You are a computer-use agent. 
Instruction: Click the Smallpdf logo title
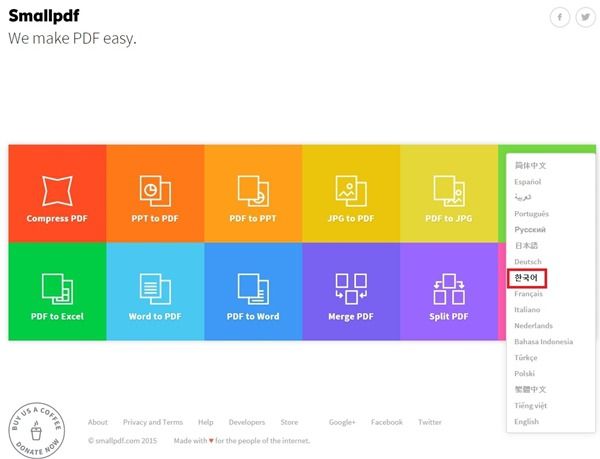(44, 16)
